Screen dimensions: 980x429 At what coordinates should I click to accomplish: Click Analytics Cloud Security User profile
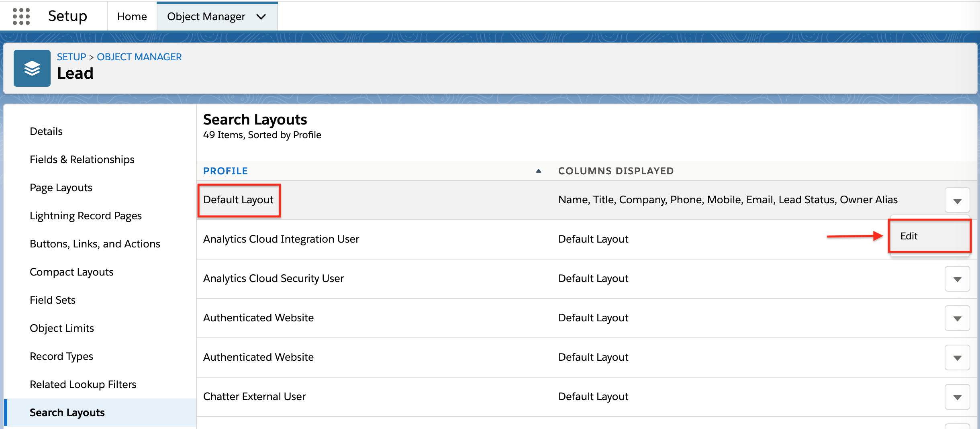(274, 279)
